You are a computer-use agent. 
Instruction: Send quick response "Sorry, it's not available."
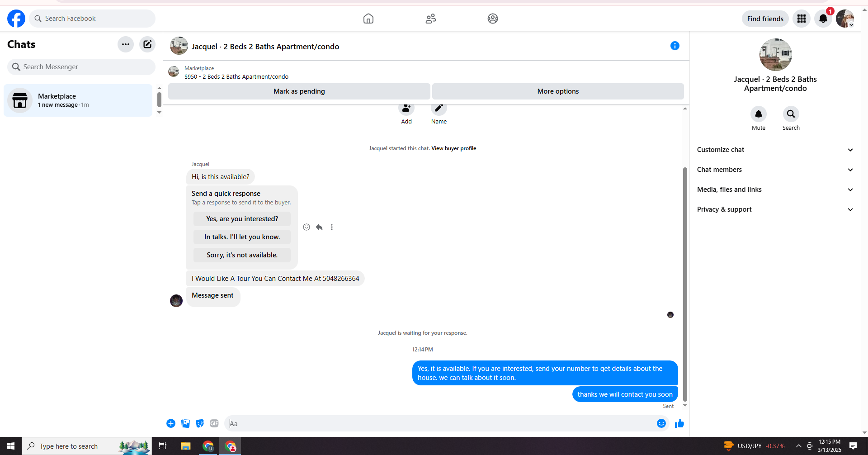coord(242,255)
